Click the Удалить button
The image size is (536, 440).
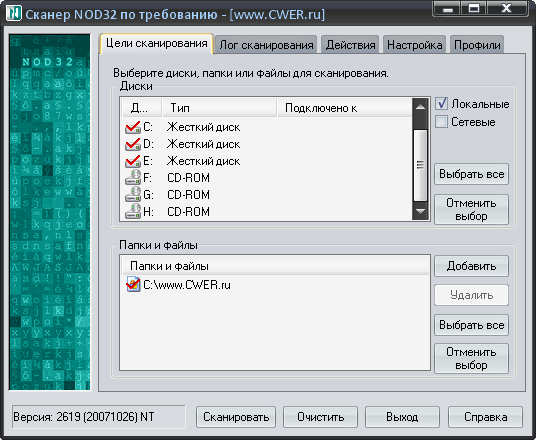click(471, 295)
